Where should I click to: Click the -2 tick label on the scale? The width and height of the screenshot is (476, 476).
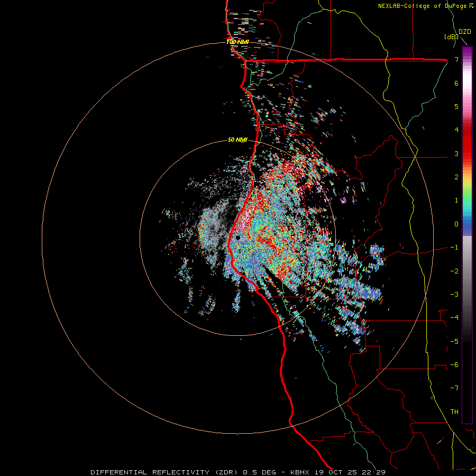point(454,271)
